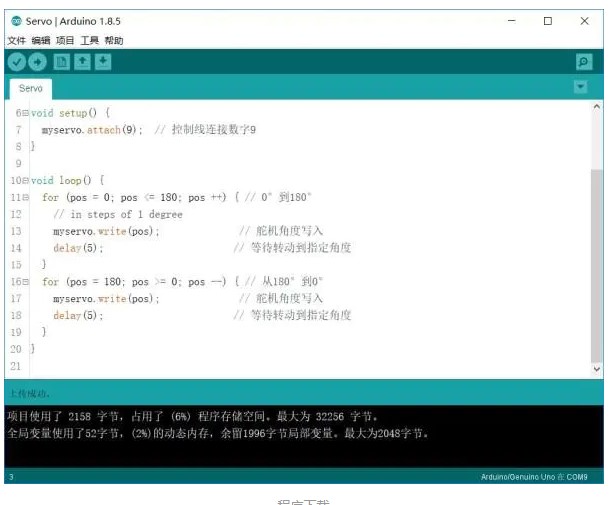Click the Arduino logo in title bar
615x505 pixels.
pyautogui.click(x=16, y=21)
